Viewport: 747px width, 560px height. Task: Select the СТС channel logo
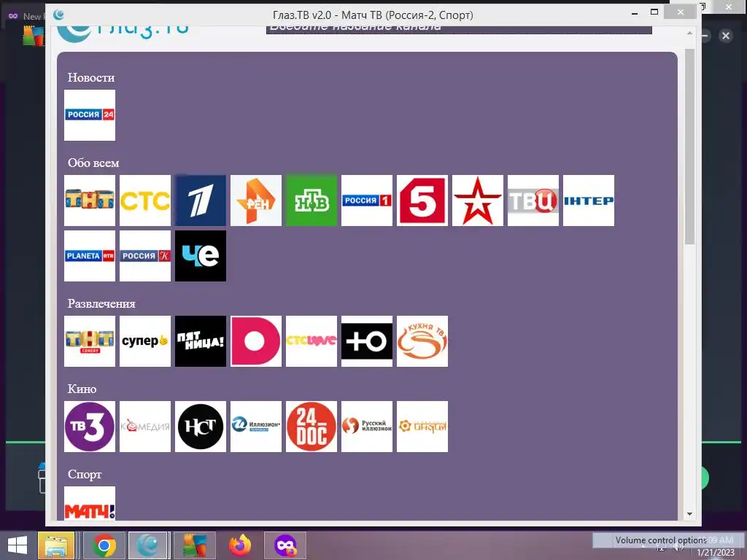pyautogui.click(x=145, y=201)
